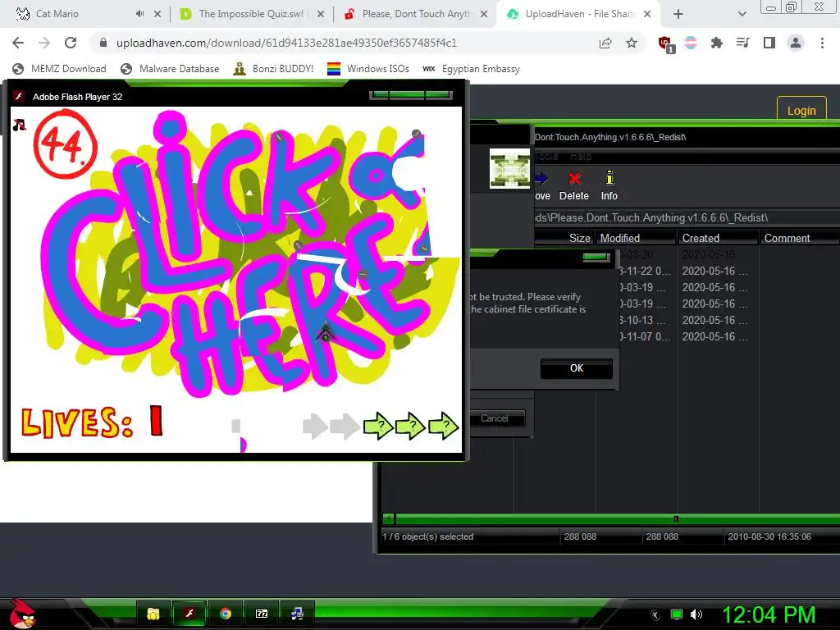Click the UploadHaven Login button

(x=801, y=111)
